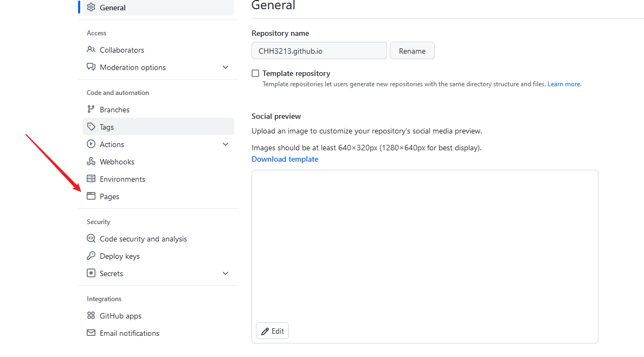Image resolution: width=644 pixels, height=357 pixels.
Task: Click the Actions play icon
Action: [x=91, y=144]
